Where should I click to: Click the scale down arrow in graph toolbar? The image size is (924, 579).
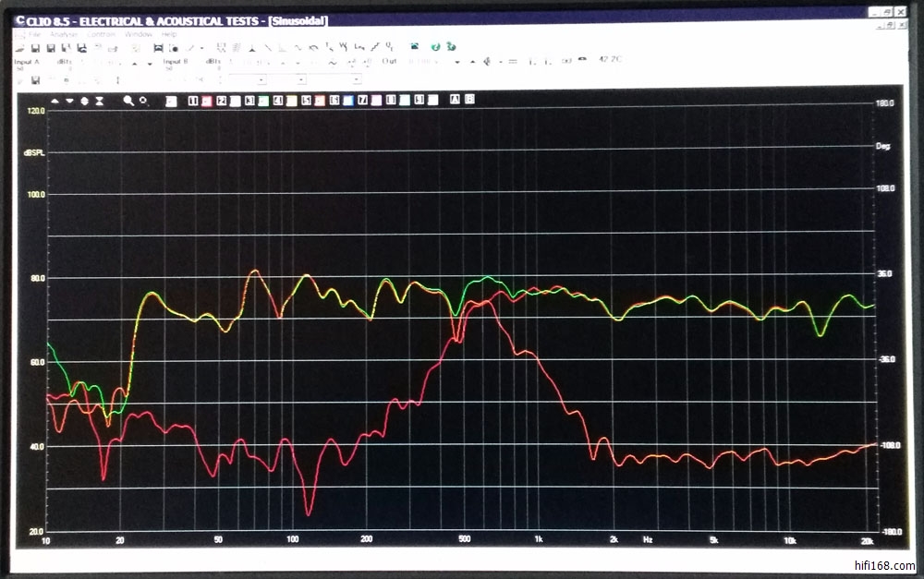(x=69, y=100)
